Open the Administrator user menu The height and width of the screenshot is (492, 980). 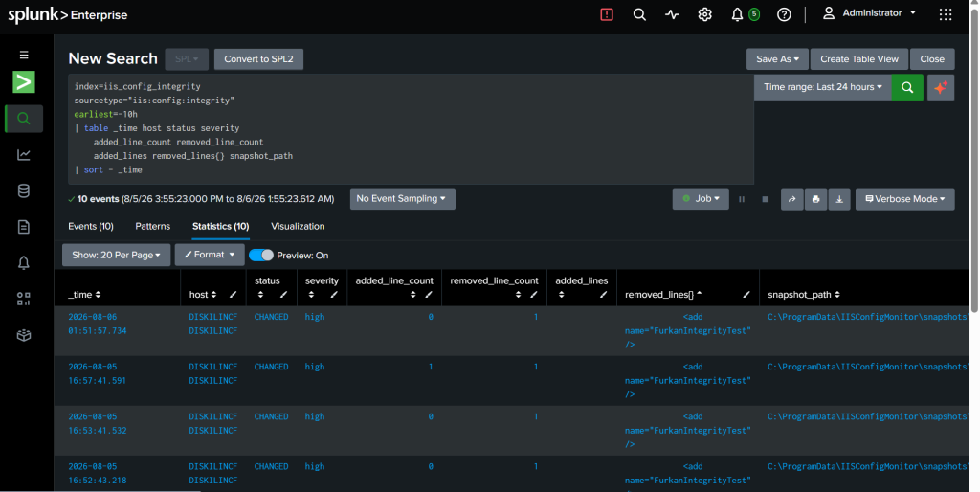click(870, 13)
